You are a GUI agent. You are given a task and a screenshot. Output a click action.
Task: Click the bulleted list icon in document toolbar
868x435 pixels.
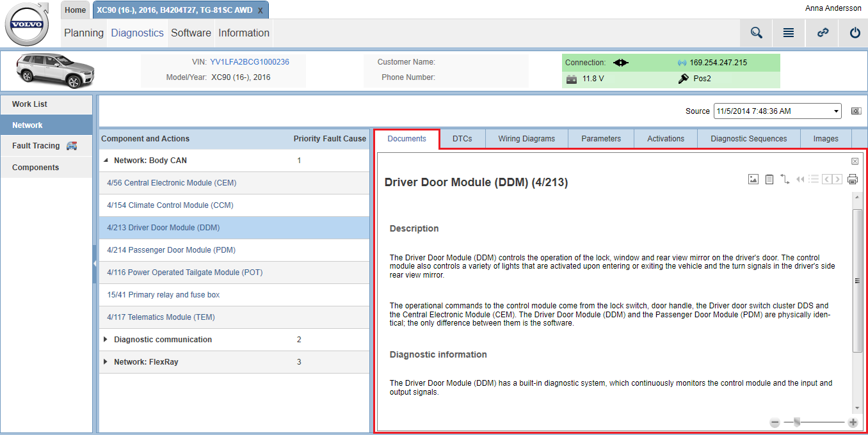pos(814,180)
